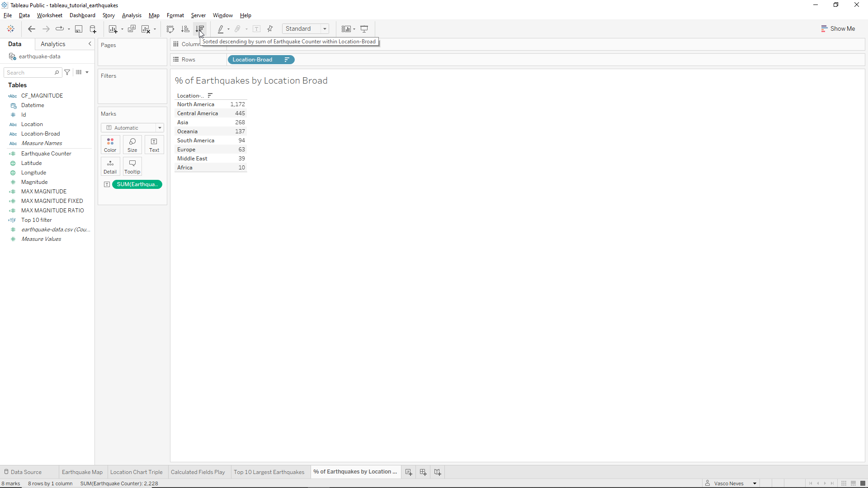Save workbook with the floppy disk icon
868x488 pixels.
(79, 29)
